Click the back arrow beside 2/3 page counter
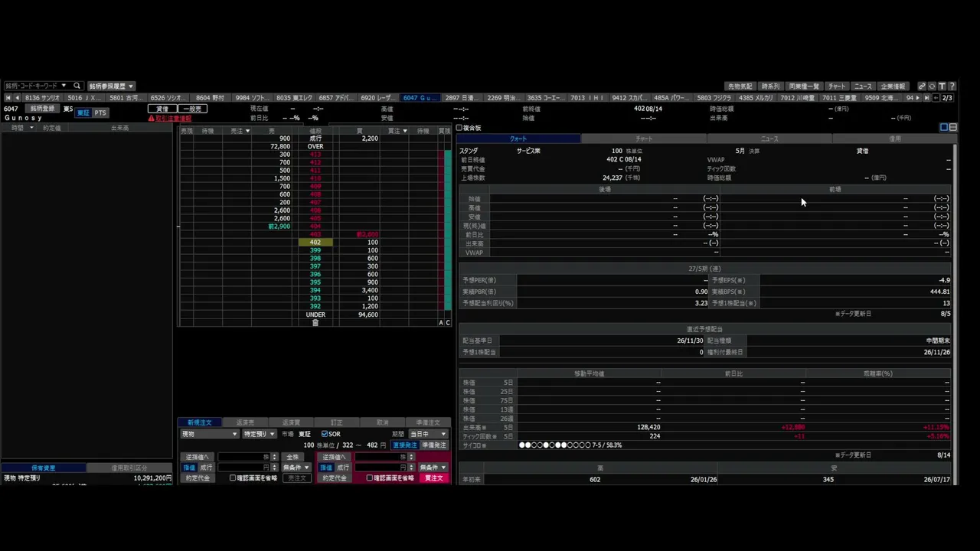Viewport: 980px width, 551px height. (x=936, y=98)
